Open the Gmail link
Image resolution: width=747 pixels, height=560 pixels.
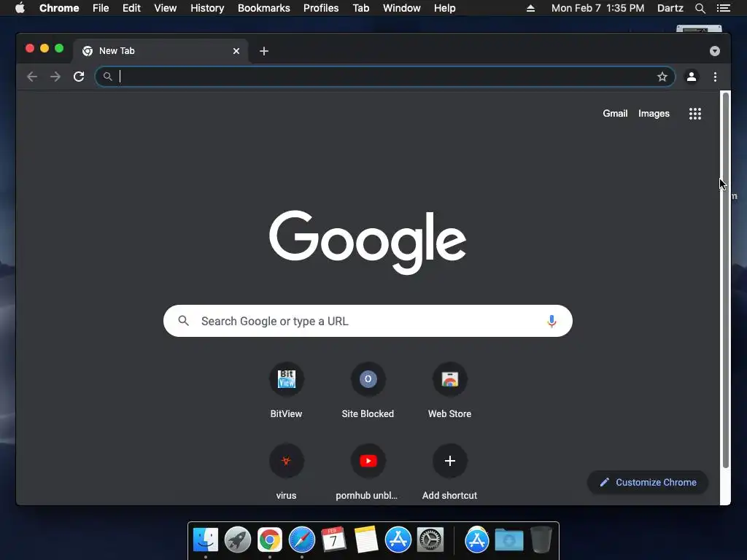pos(615,113)
